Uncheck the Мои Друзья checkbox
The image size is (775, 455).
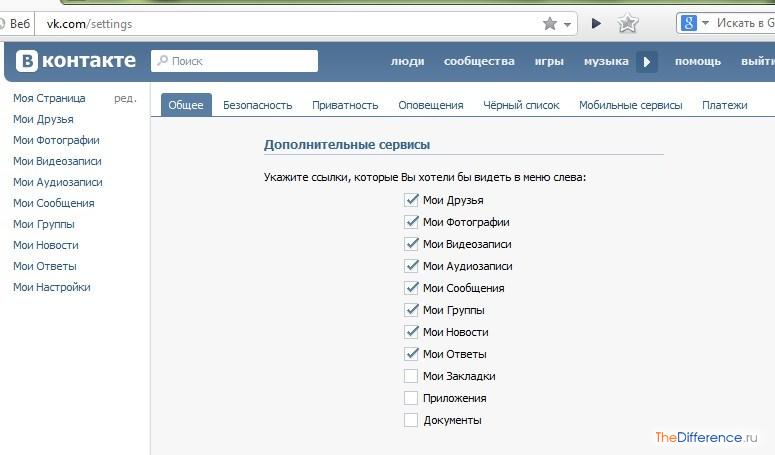tap(411, 200)
